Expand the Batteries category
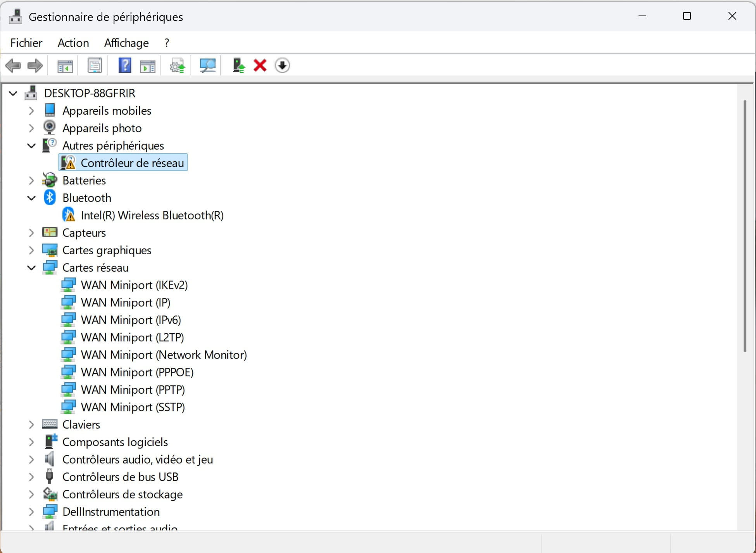This screenshot has width=756, height=553. (x=31, y=181)
